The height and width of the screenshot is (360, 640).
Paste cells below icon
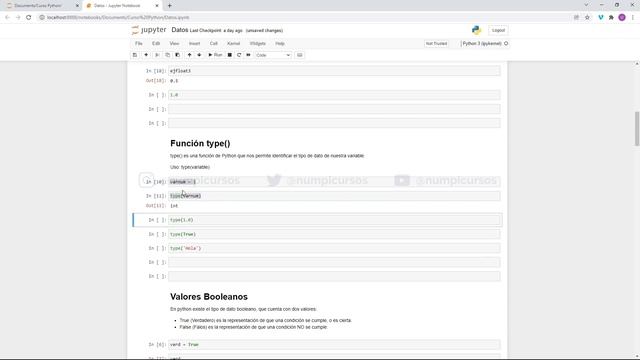click(x=178, y=55)
